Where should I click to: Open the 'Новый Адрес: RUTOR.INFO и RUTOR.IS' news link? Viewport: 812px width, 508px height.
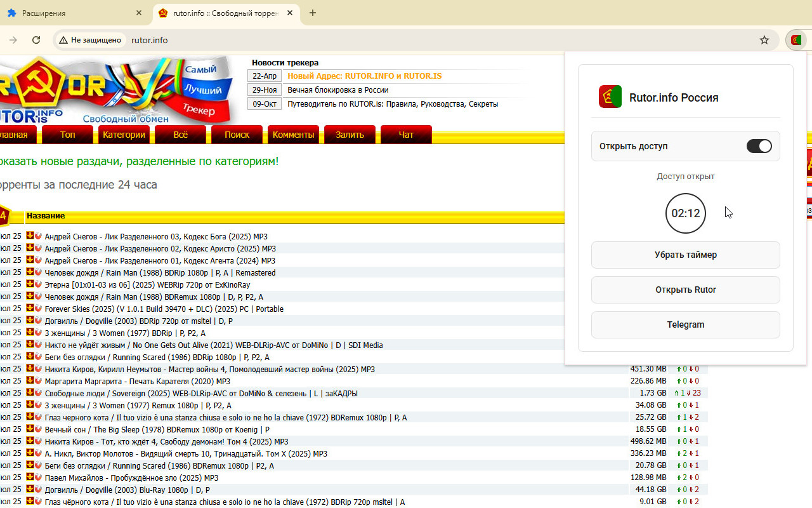365,76
